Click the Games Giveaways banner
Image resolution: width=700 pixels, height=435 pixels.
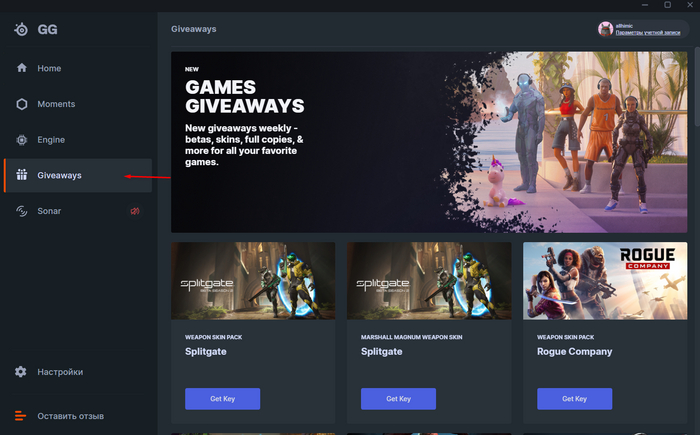429,142
